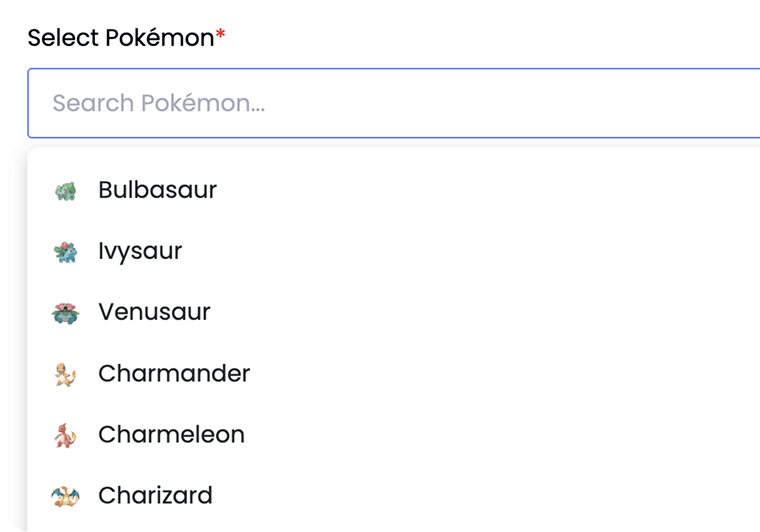Select Bulbasaur from the dropdown list
This screenshot has height=532, width=760.
click(157, 190)
